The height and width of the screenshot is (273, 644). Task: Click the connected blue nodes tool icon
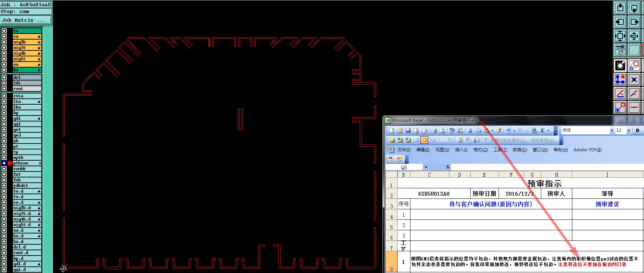click(621, 79)
